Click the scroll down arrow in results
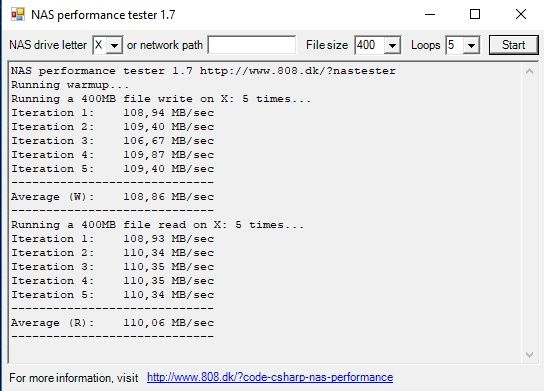Image resolution: width=544 pixels, height=391 pixels. (529, 355)
